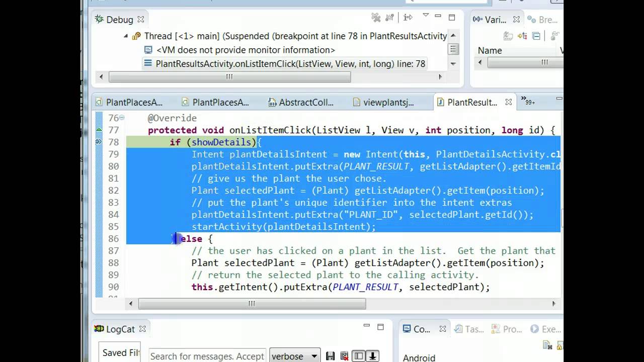
Task: Maximize the Debug view panel
Action: (x=451, y=17)
